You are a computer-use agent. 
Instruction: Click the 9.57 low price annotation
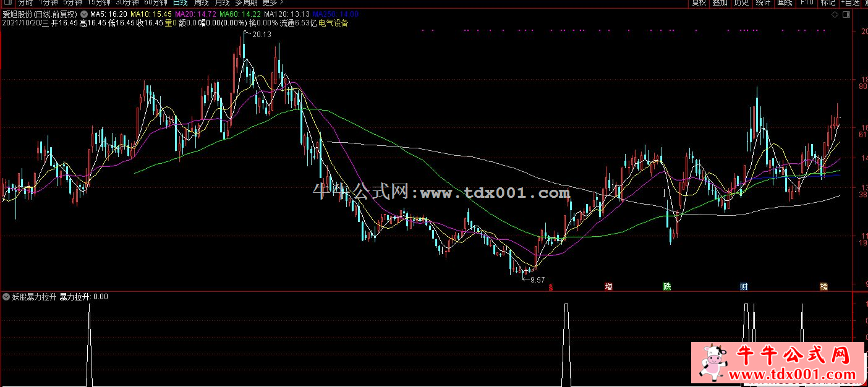pyautogui.click(x=538, y=280)
